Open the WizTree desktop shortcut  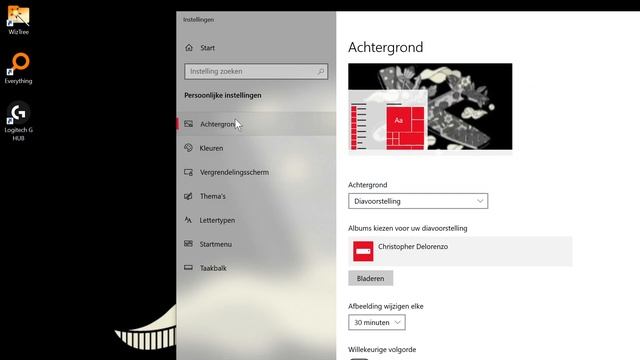(18, 20)
